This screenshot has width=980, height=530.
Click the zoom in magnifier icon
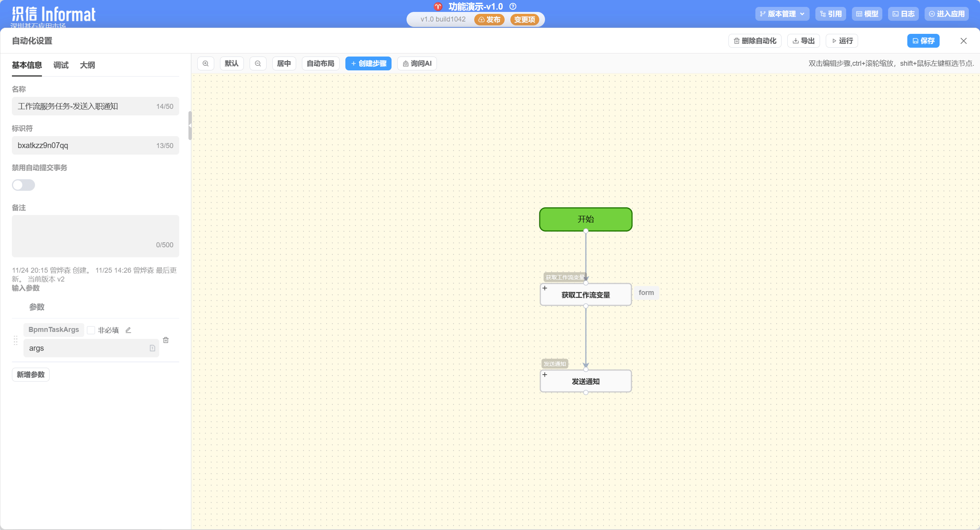(x=206, y=63)
